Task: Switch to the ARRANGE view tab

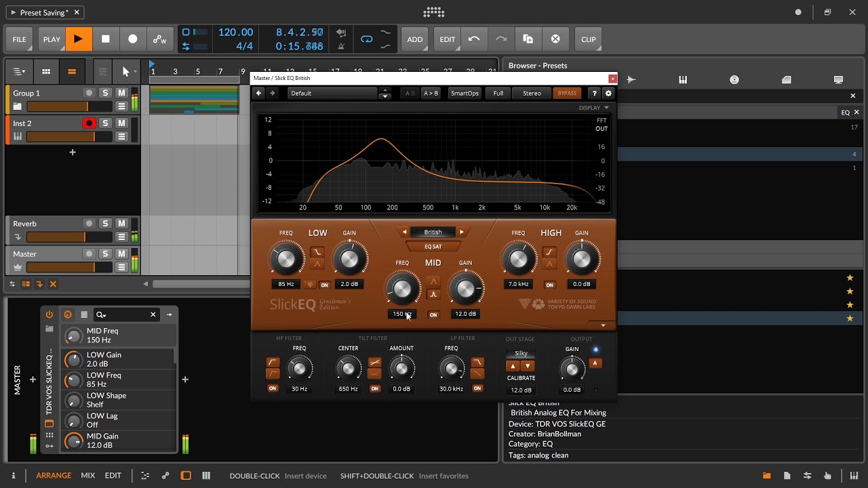Action: tap(54, 476)
